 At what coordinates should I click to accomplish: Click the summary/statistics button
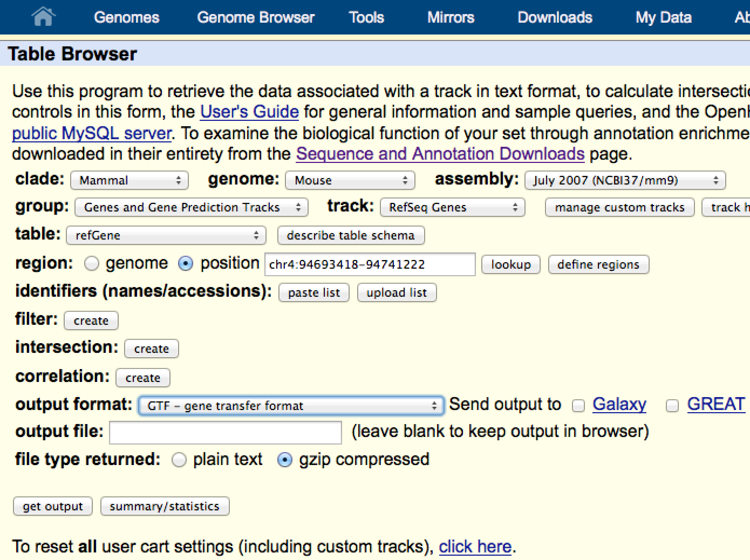(x=165, y=506)
